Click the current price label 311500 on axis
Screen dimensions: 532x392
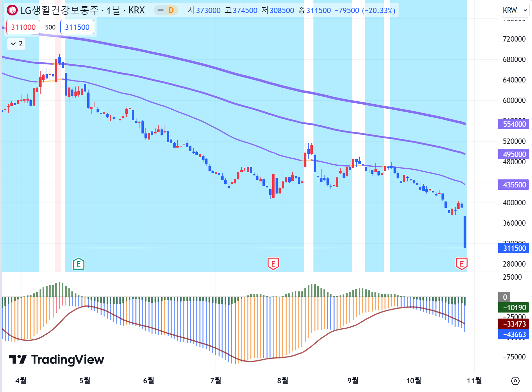(514, 248)
